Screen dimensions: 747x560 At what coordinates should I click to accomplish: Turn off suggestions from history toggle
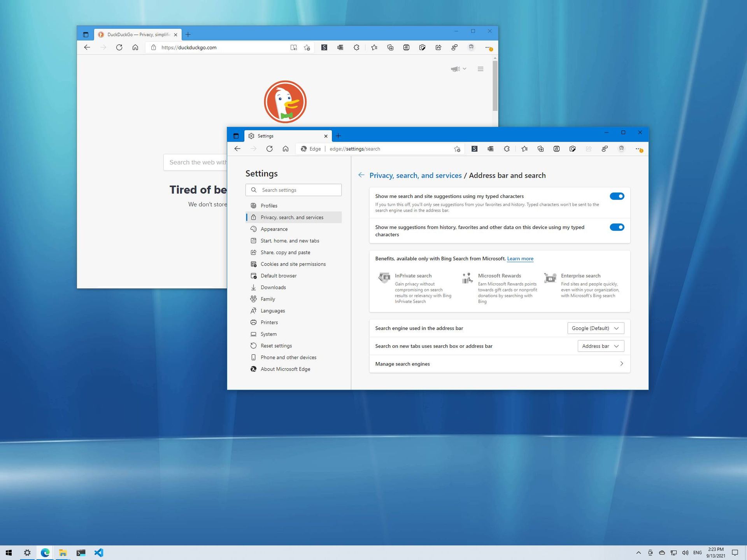(x=617, y=227)
